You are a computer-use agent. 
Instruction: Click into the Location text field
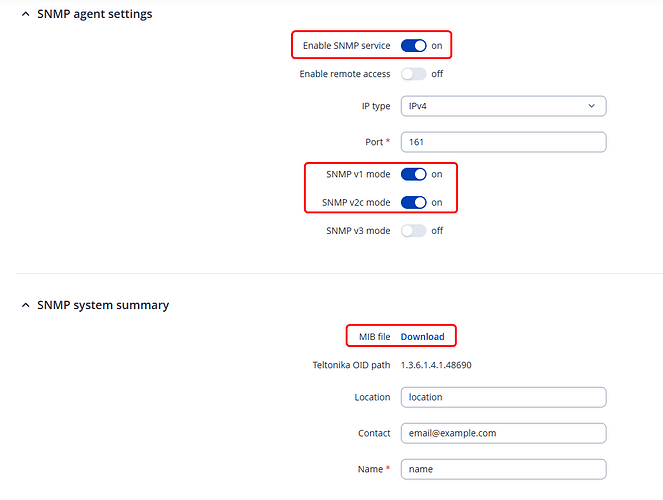503,397
